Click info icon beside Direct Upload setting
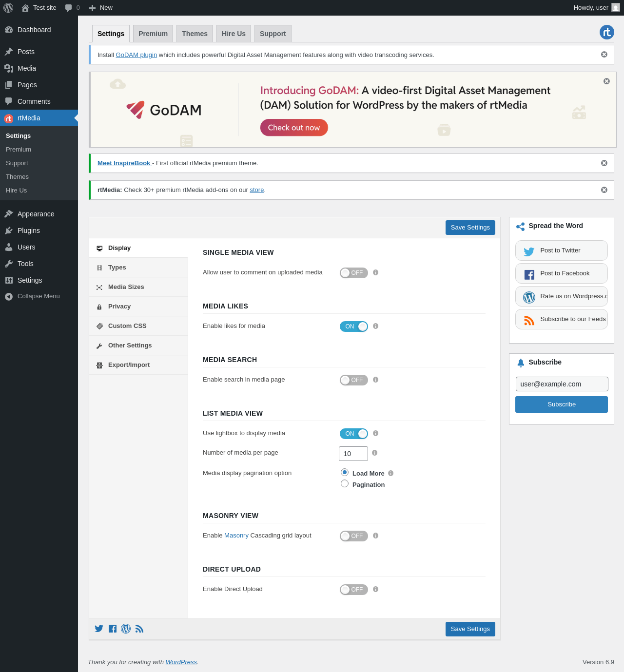This screenshot has height=672, width=624. pos(376,589)
